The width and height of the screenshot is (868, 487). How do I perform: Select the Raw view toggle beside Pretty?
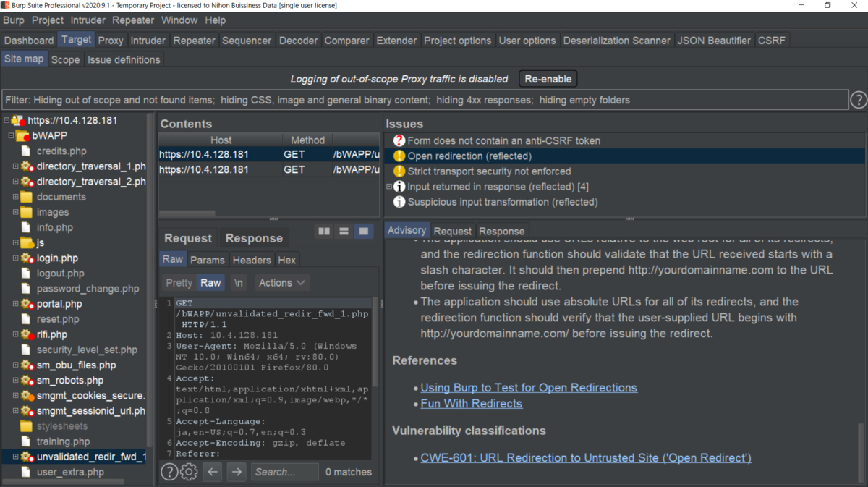(x=210, y=283)
